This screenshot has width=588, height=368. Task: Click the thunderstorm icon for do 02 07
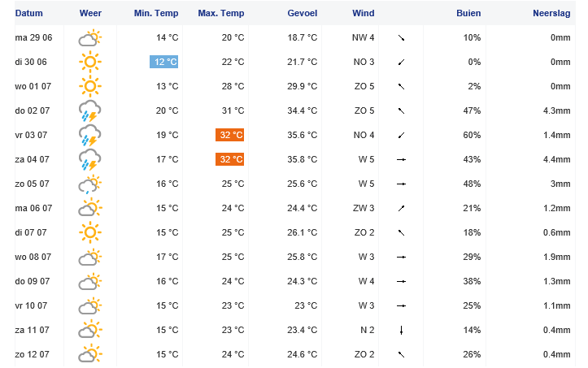point(90,110)
